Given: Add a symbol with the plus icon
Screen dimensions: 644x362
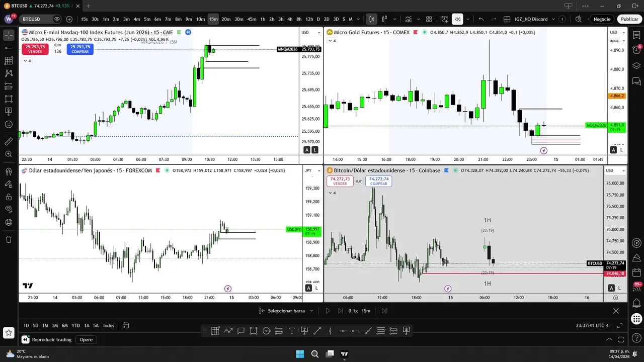Looking at the screenshot, I should pos(69,19).
